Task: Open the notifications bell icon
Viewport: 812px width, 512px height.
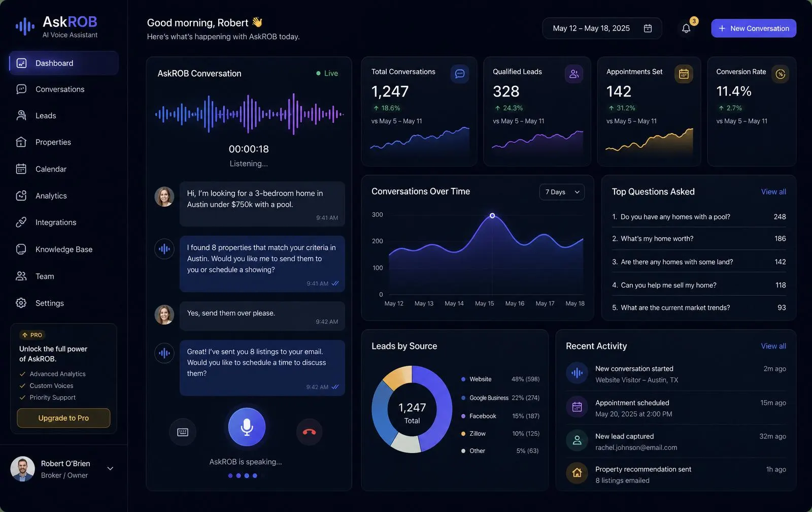Action: coord(686,28)
